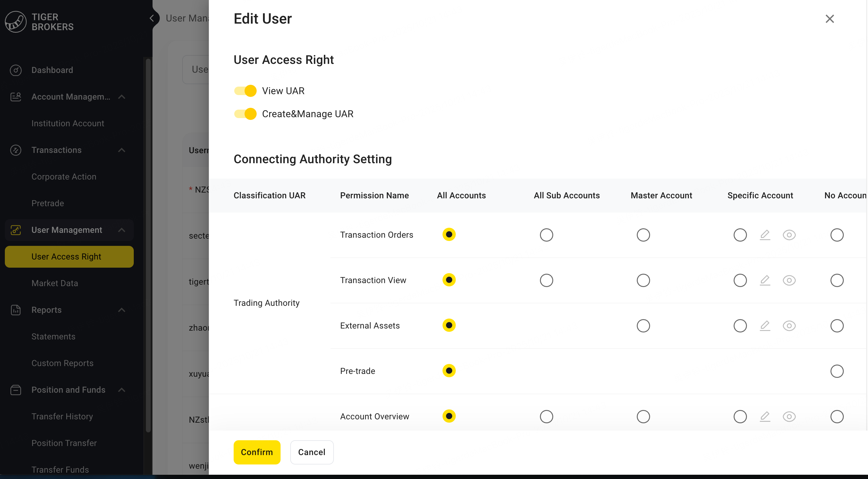Screen dimensions: 868x479
Task: Collapse Position and Funds chevron
Action: [122, 390]
